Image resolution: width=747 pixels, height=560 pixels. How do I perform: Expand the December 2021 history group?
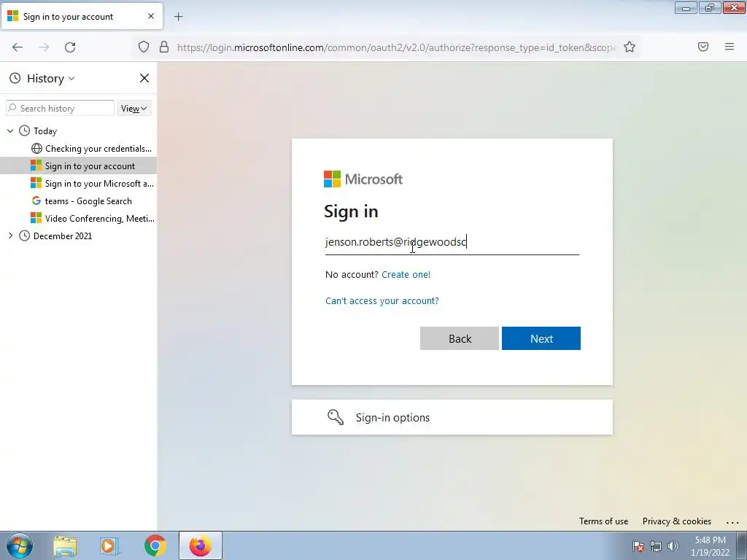(10, 236)
